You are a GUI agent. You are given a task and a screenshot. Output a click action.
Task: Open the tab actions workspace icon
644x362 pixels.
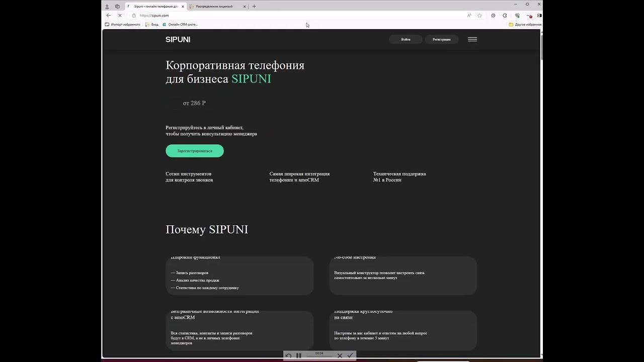(x=117, y=7)
